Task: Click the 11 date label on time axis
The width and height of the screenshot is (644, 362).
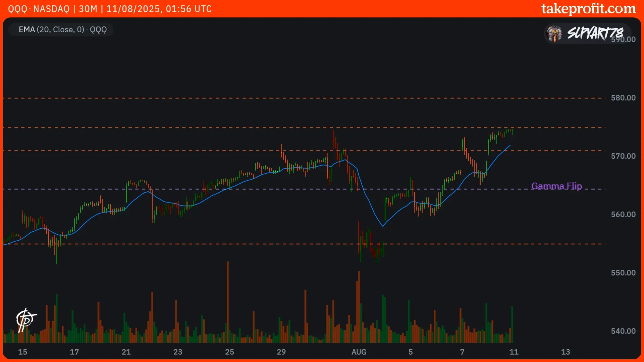Action: point(514,352)
